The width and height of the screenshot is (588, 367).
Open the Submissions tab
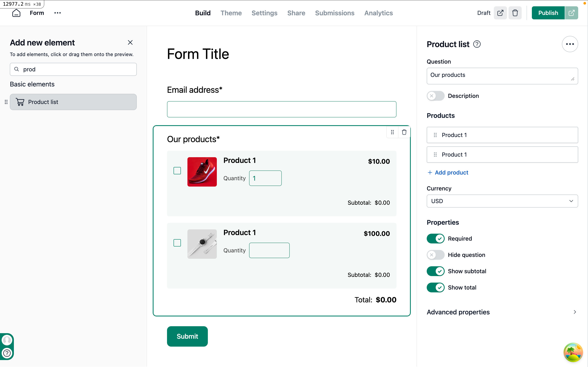pyautogui.click(x=335, y=13)
